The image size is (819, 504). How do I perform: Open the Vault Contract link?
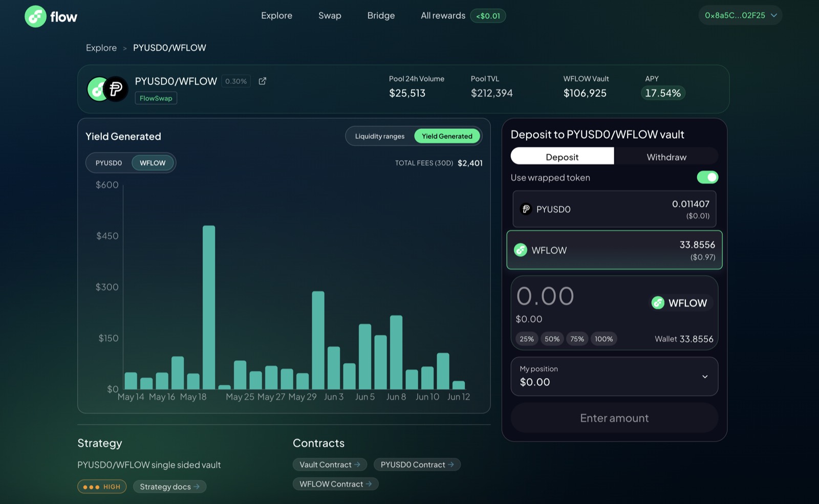(330, 465)
